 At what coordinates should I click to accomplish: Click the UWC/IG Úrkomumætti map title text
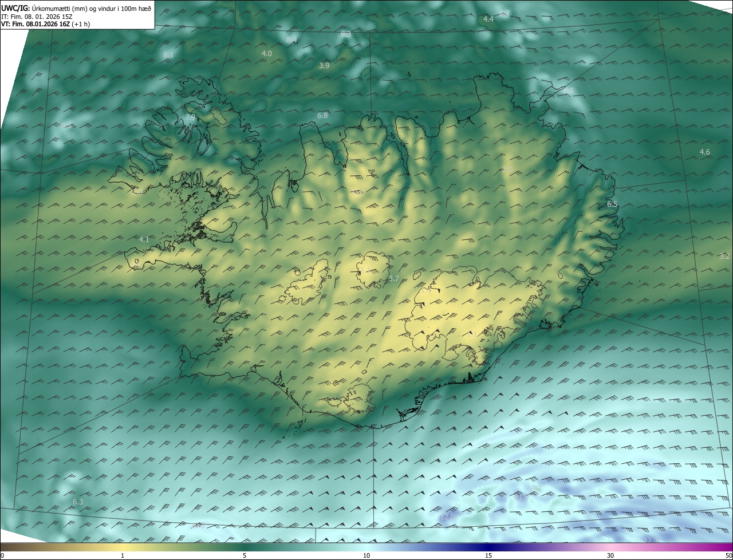(76, 7)
